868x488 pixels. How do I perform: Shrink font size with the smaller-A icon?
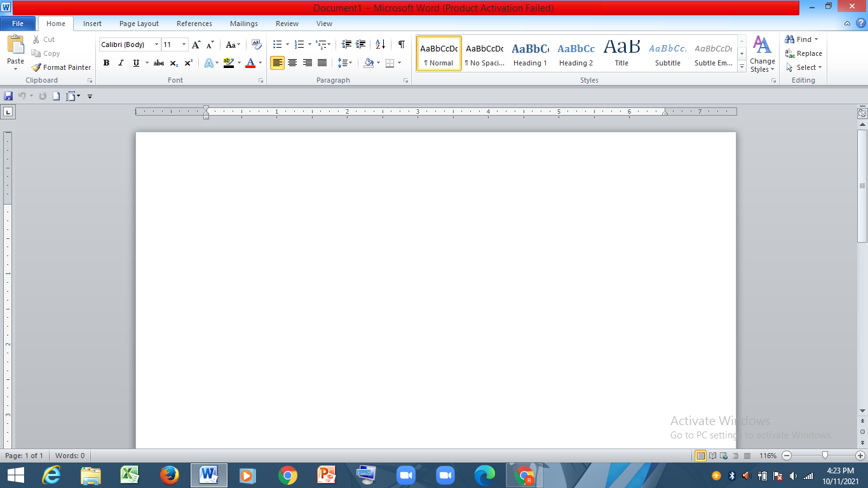[210, 44]
